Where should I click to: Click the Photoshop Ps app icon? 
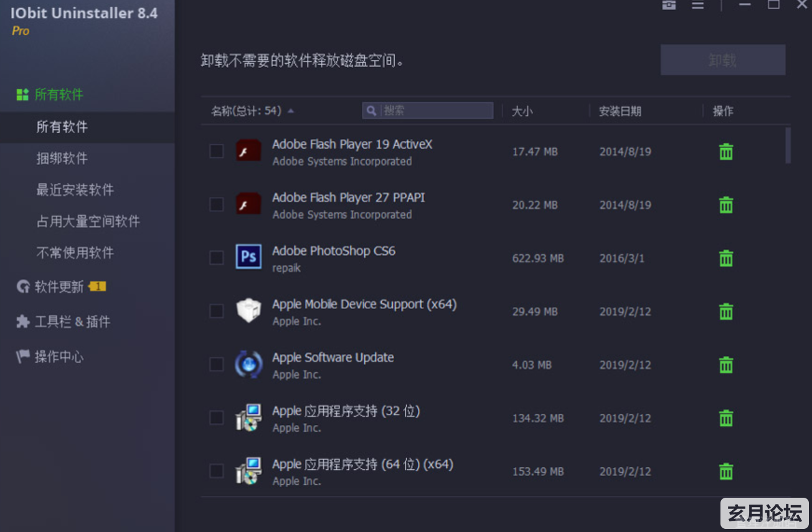[248, 257]
